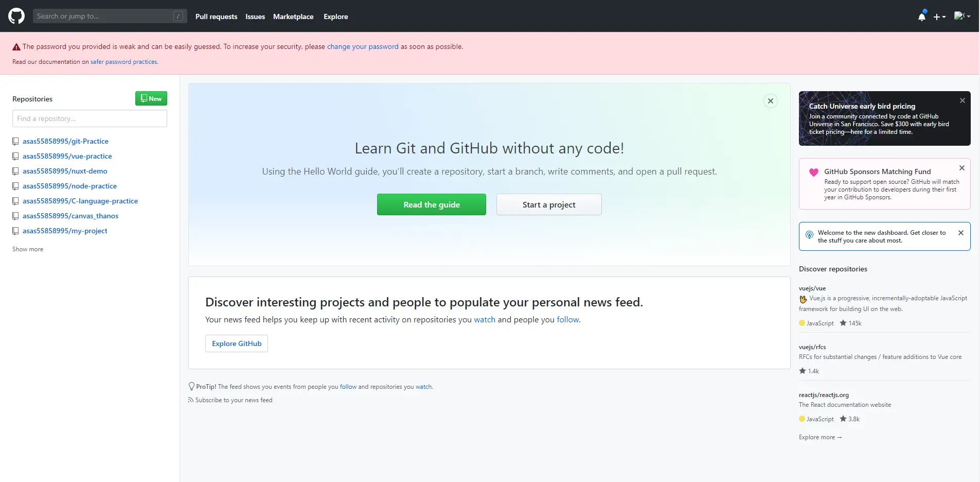The width and height of the screenshot is (980, 482).
Task: Click repo icon beside canvas_thanos
Action: pos(15,216)
